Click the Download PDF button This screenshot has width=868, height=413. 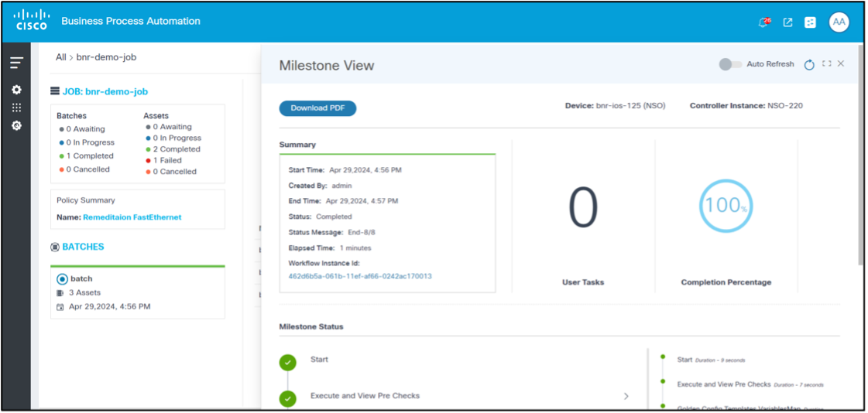coord(317,108)
